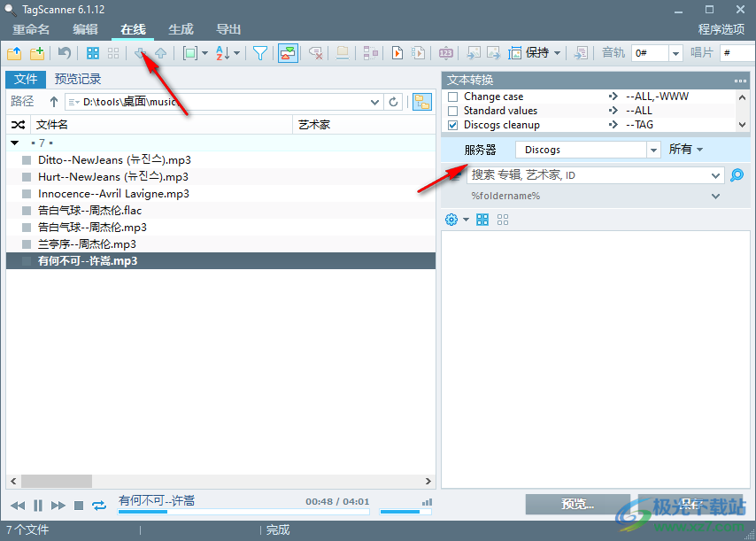Enable the Standard values checkbox
This screenshot has width=756, height=541.
(454, 111)
